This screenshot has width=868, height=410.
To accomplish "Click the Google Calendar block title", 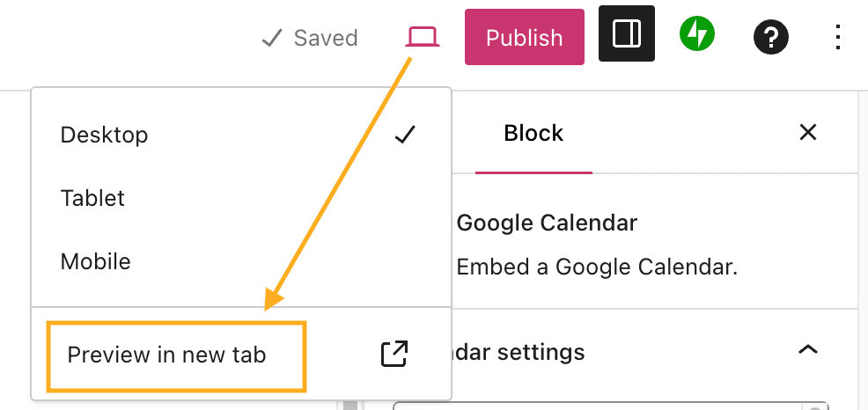I will tap(546, 223).
